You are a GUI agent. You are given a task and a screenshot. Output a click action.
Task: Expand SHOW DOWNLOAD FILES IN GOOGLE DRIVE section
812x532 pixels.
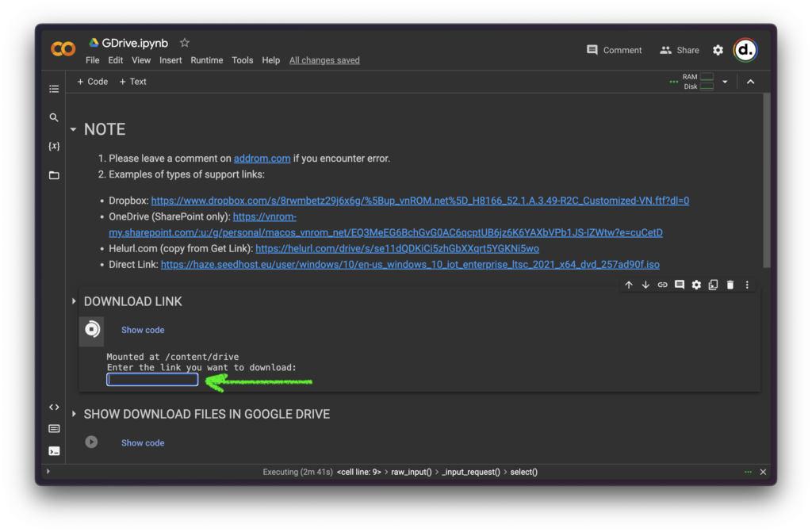(x=74, y=414)
